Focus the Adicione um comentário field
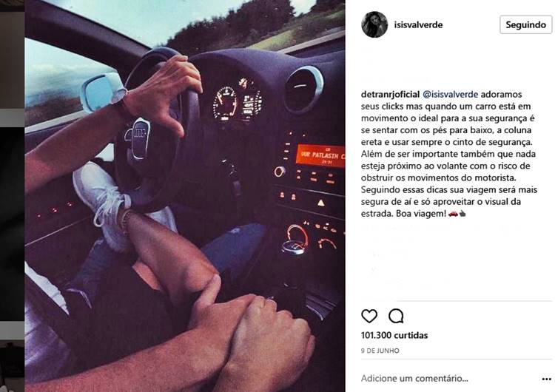Viewport: 555px width, 392px height. click(414, 379)
